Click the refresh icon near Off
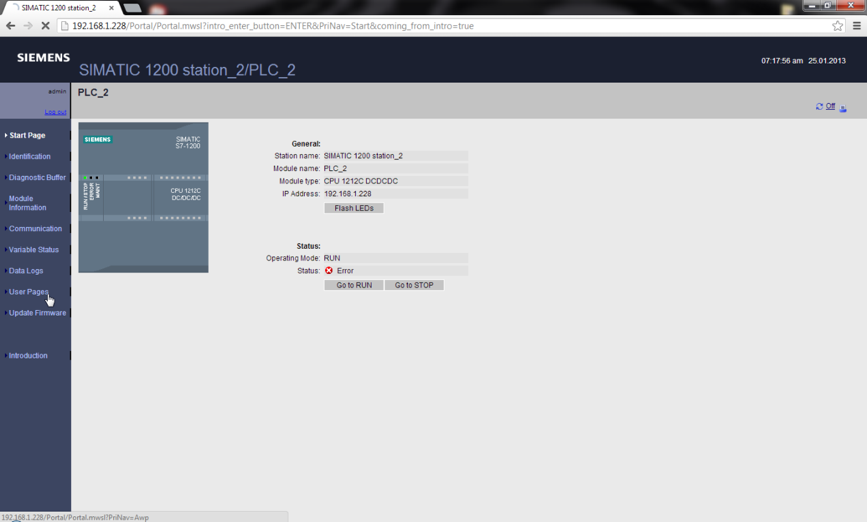This screenshot has width=867, height=522. pyautogui.click(x=819, y=106)
